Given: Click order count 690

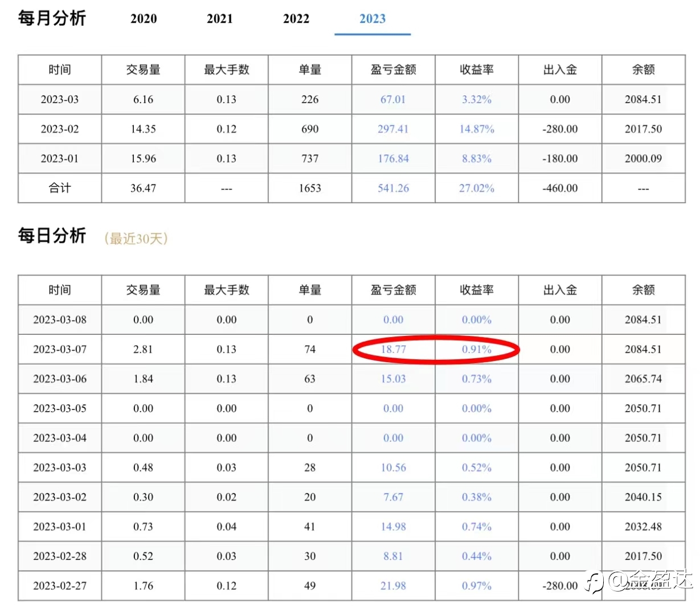Looking at the screenshot, I should coord(310,129).
